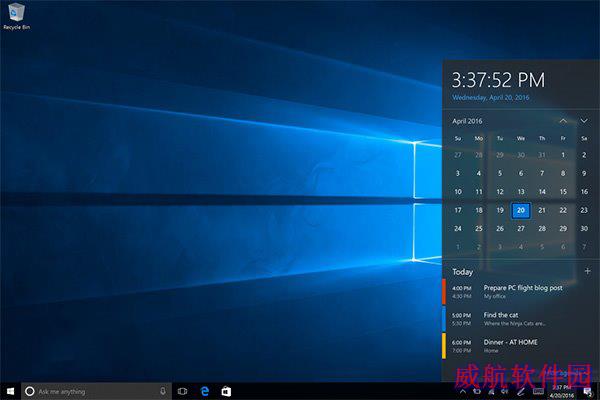Launch Microsoft Edge from the taskbar
Viewport: 600px width, 400px height.
coord(204,391)
